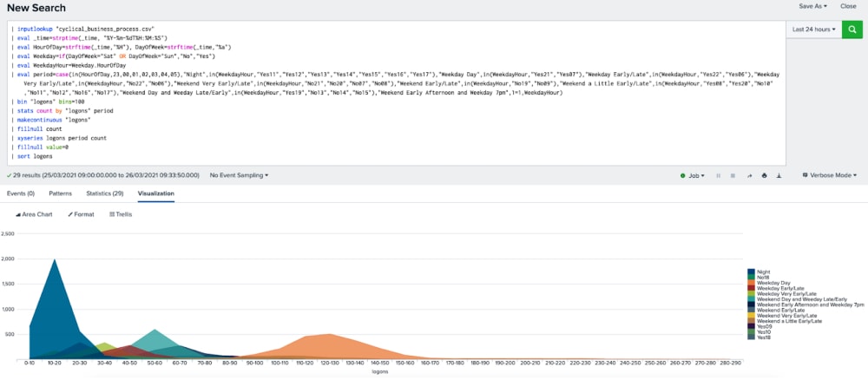
Task: Click the share job arrow icon
Action: (x=749, y=175)
